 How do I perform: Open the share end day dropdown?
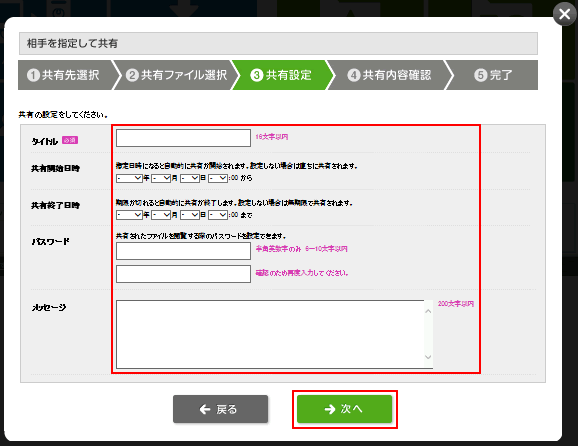click(190, 215)
